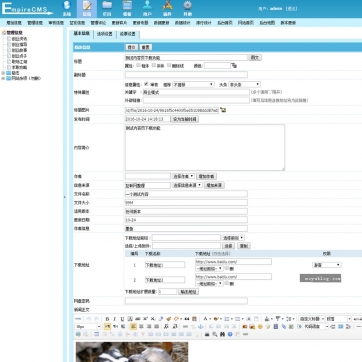Open editor help via blue question mark icon

tap(230, 334)
